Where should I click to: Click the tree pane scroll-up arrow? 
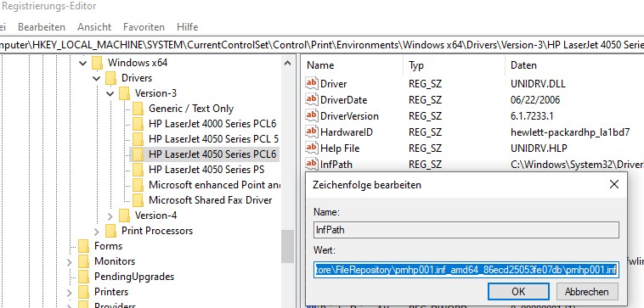pyautogui.click(x=287, y=63)
